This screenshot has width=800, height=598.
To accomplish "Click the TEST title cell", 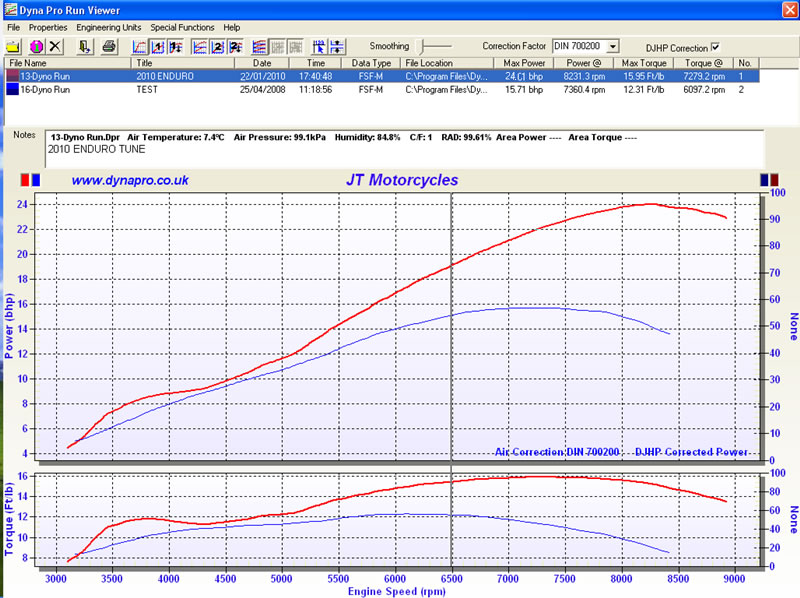I will point(147,89).
